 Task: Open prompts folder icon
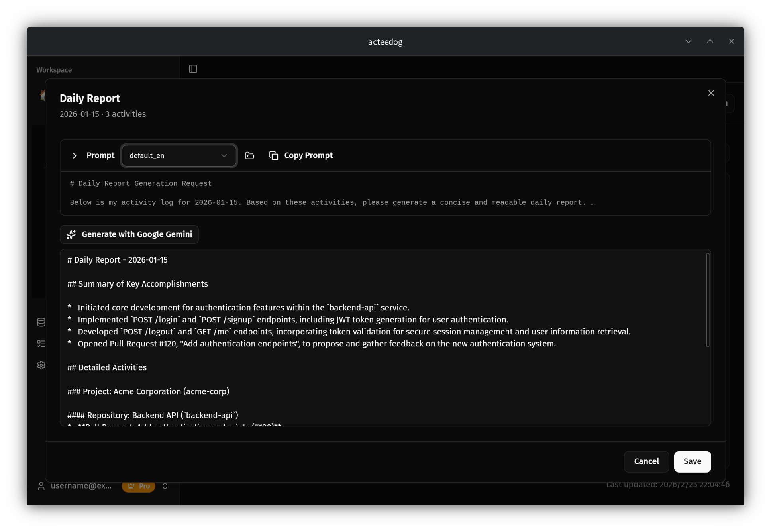(249, 155)
